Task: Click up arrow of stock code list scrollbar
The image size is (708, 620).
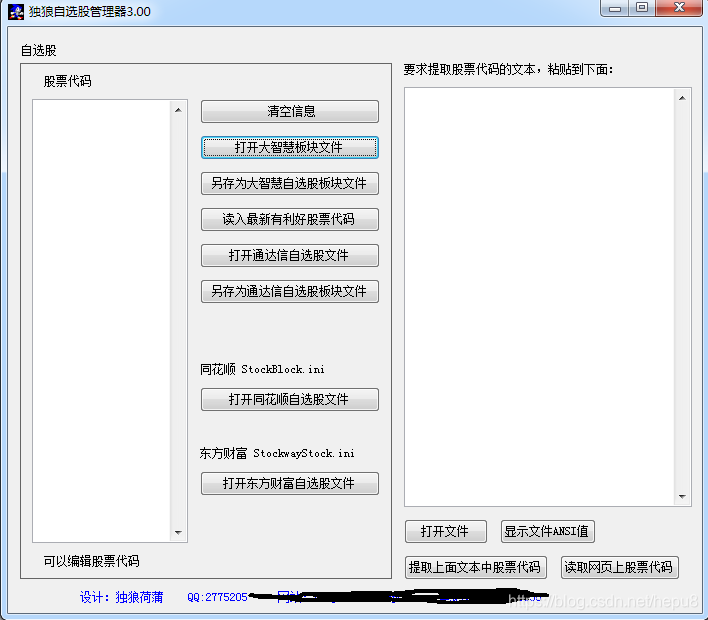Action: click(x=178, y=110)
